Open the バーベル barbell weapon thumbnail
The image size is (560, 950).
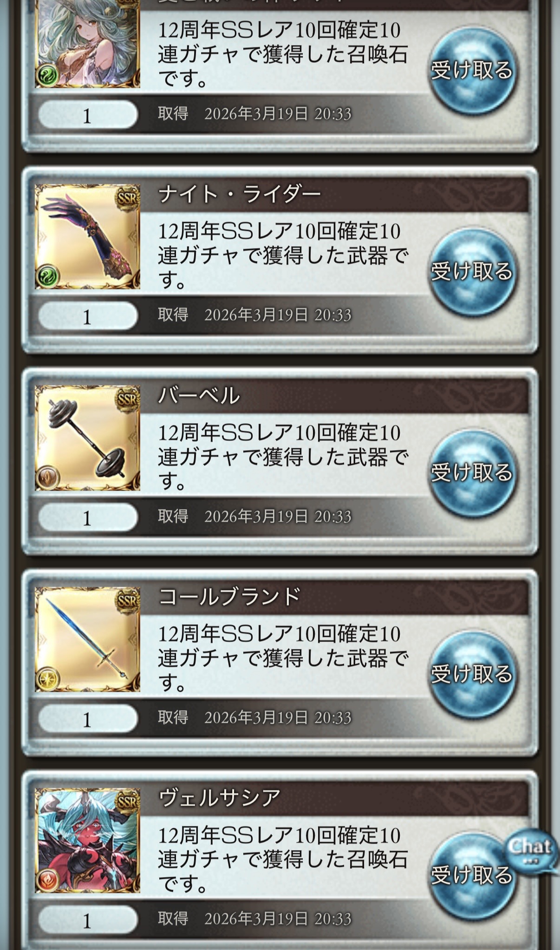87,438
